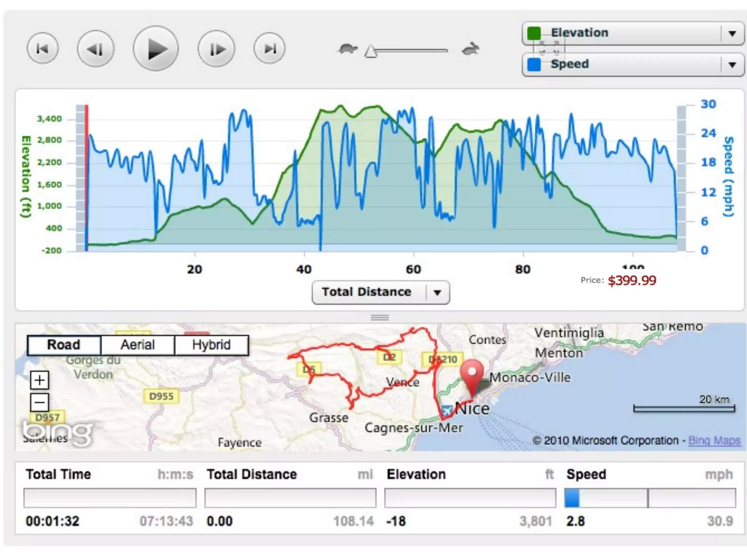Step one frame backward

coord(96,49)
